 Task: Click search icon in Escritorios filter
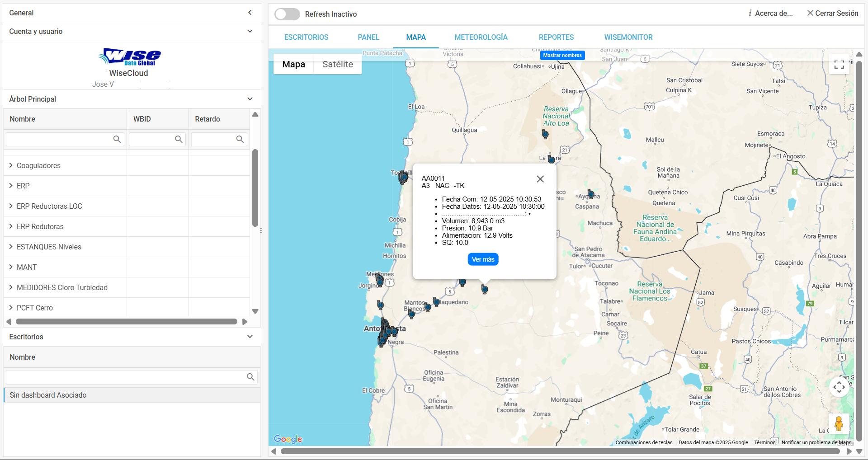250,377
